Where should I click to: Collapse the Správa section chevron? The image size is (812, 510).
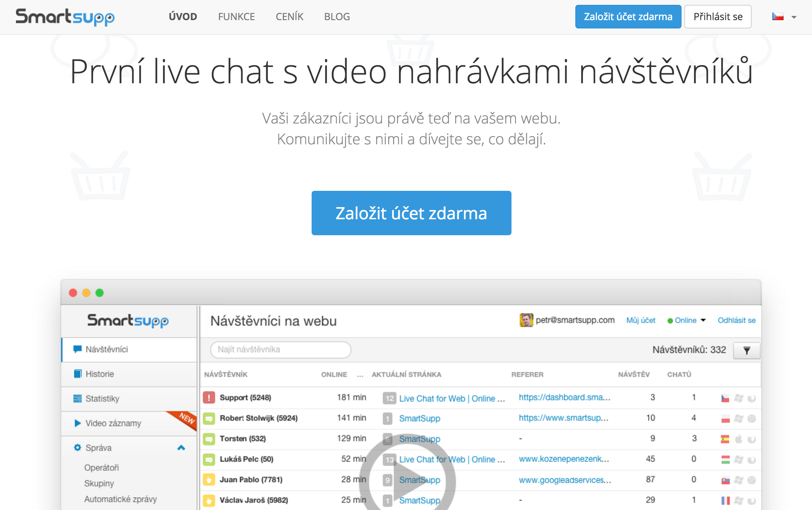coord(181,448)
